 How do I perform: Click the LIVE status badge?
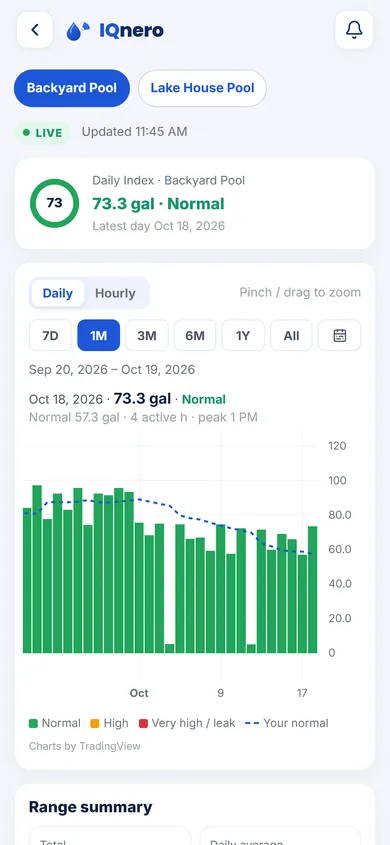[43, 133]
